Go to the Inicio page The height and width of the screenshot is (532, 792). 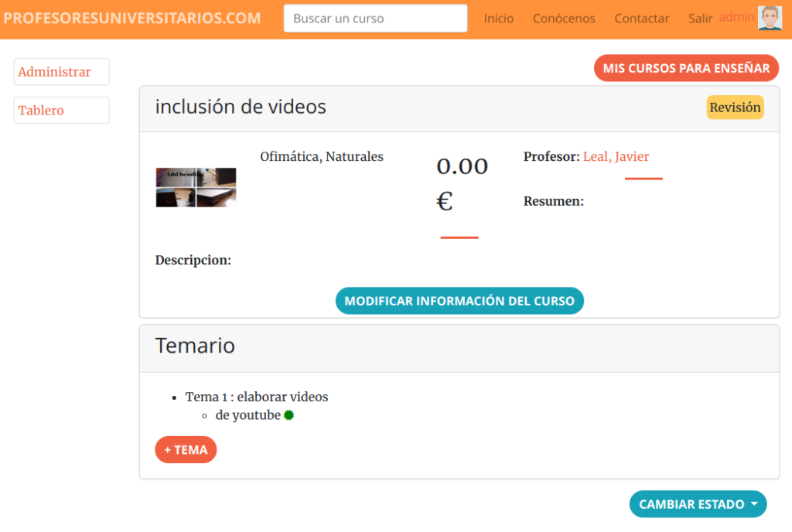(x=498, y=19)
